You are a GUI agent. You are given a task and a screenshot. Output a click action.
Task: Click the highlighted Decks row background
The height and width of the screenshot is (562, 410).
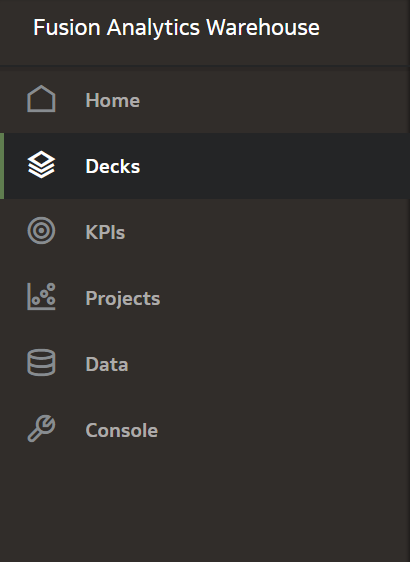pyautogui.click(x=205, y=166)
